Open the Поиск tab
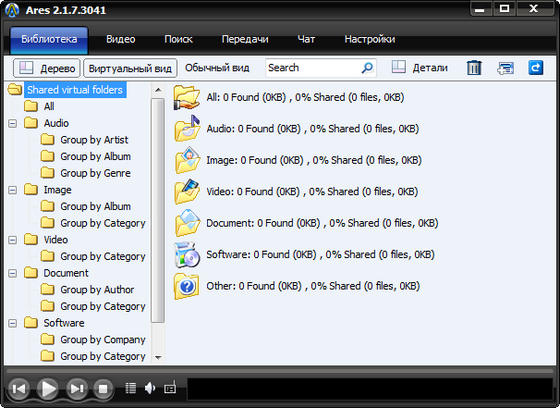Screen dimensions: 560x408 tap(178, 39)
